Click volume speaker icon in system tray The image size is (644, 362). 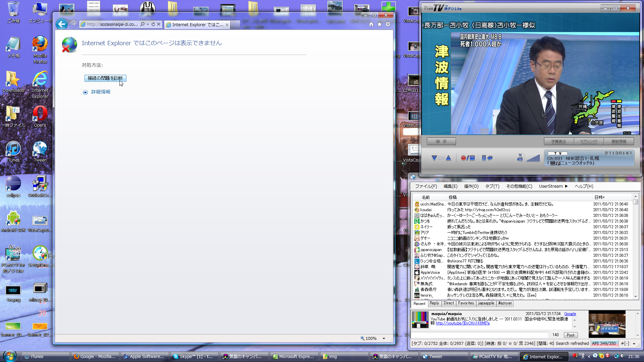(623, 356)
